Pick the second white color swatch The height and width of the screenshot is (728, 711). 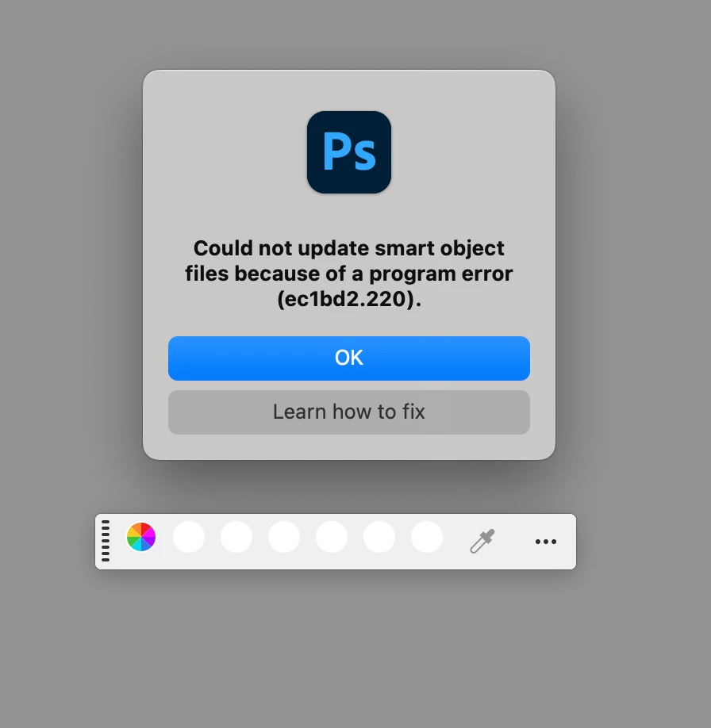coord(236,537)
